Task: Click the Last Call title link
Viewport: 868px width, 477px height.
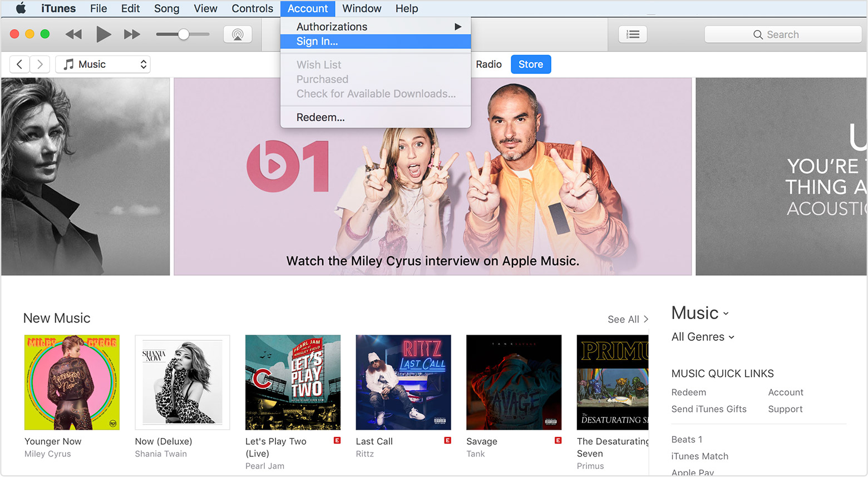Action: pos(374,441)
